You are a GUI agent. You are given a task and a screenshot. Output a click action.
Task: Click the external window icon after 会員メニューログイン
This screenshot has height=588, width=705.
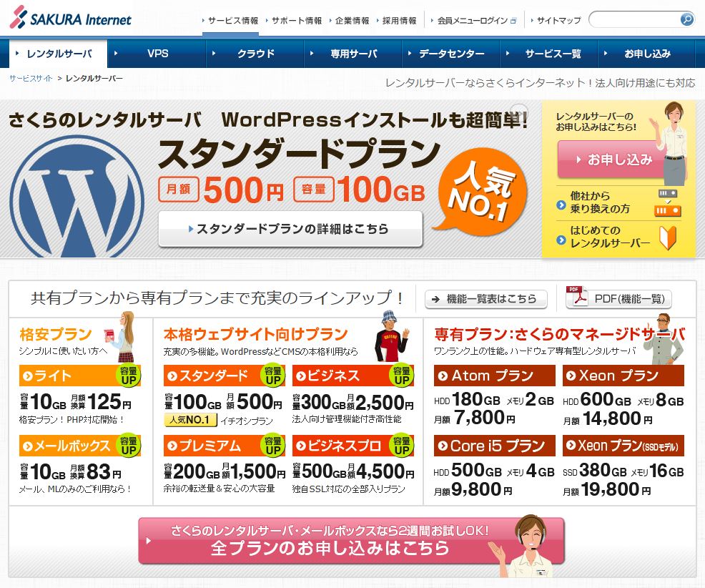[513, 21]
